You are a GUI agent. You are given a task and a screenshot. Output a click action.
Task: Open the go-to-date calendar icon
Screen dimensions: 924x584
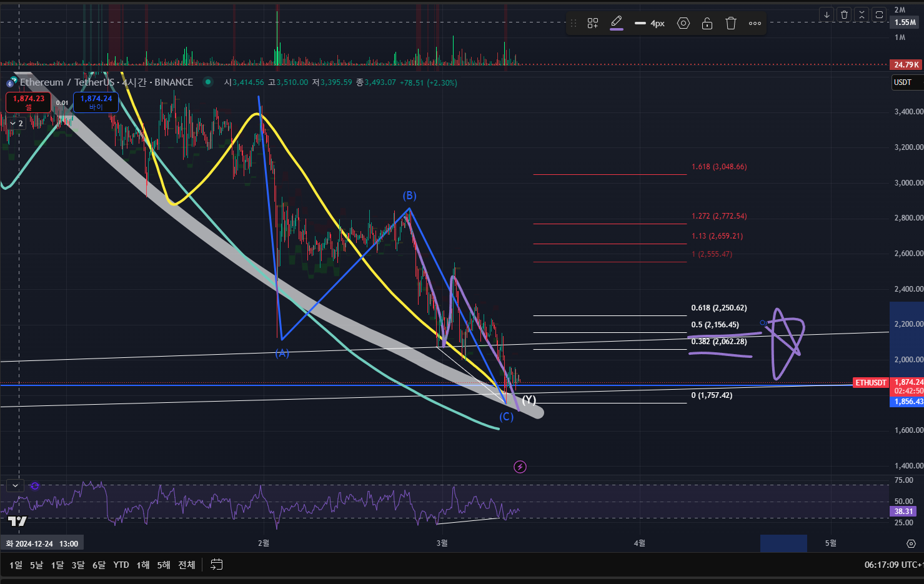tap(217, 565)
